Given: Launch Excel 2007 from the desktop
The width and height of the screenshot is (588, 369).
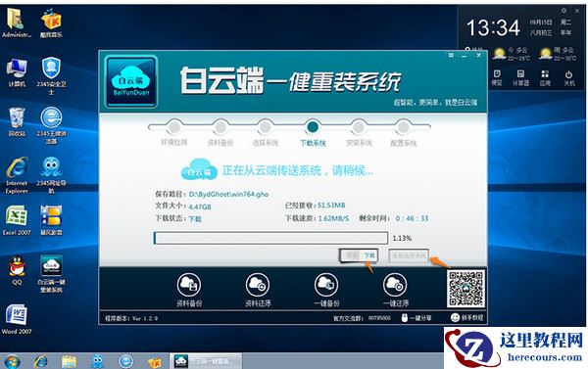Looking at the screenshot, I should coord(17,220).
